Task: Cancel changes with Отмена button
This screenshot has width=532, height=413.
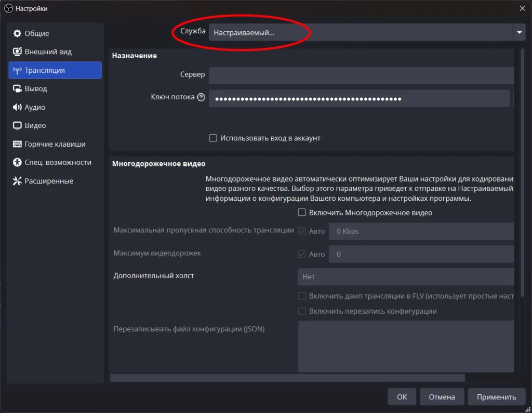Action: [442, 396]
